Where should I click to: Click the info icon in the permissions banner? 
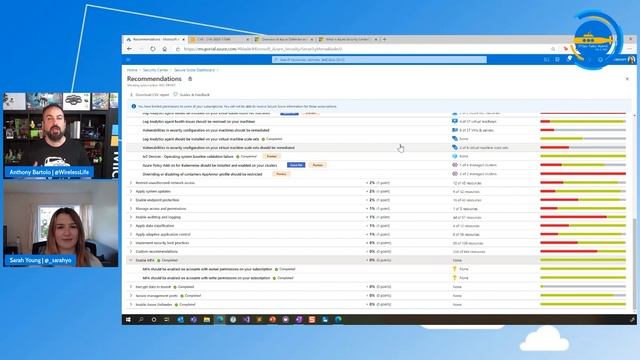[133, 107]
